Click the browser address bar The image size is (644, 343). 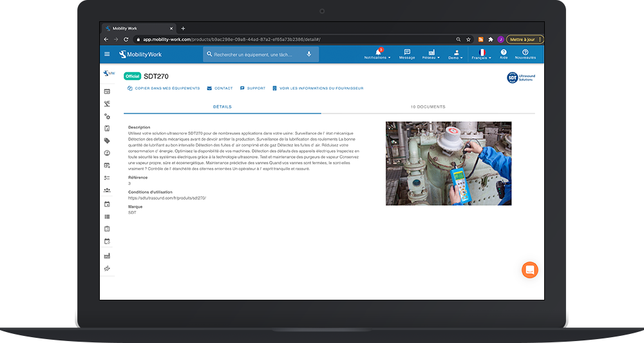click(x=295, y=39)
